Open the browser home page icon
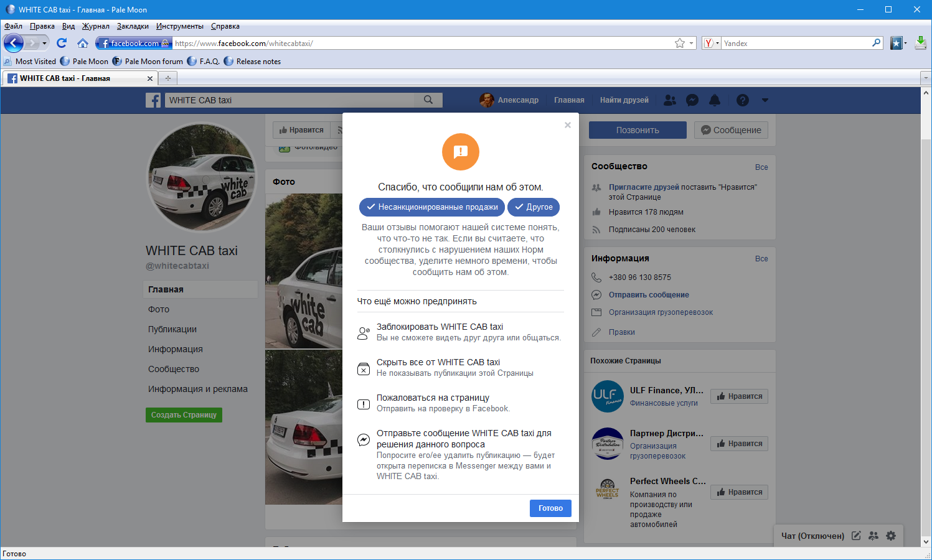The image size is (932, 560). (x=83, y=43)
